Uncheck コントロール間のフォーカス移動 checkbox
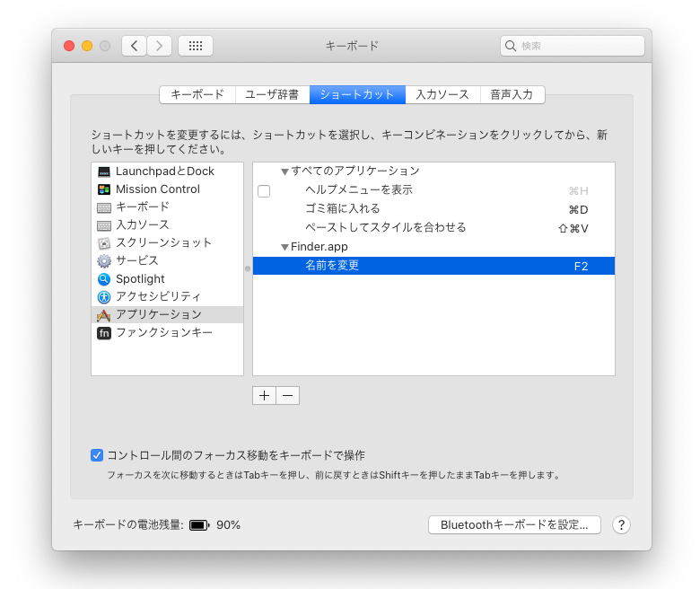 [97, 455]
